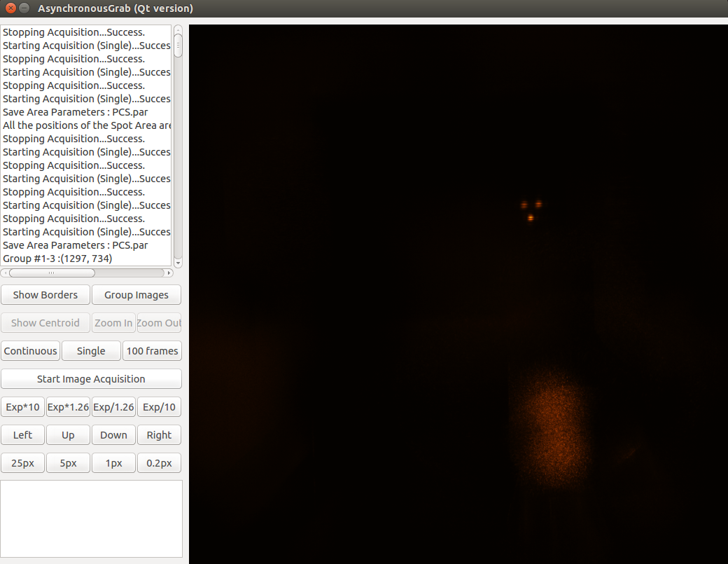This screenshot has width=728, height=564.
Task: Move the spot area Up
Action: click(69, 435)
